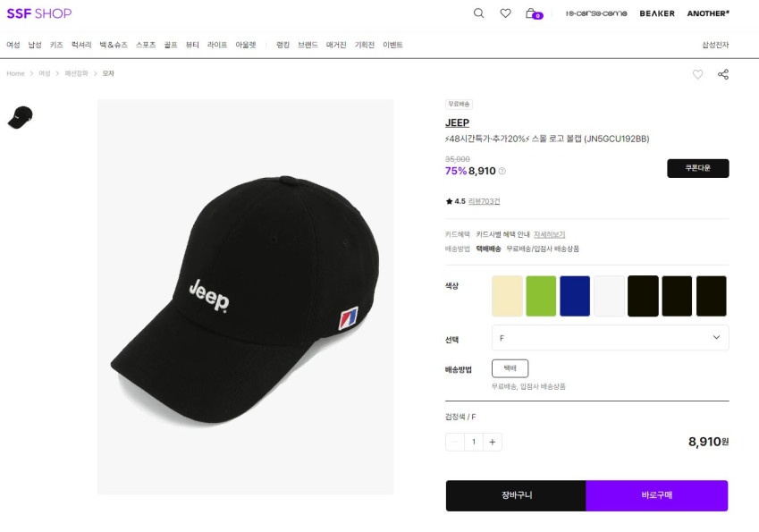
Task: Select the green color swatch
Action: click(541, 296)
